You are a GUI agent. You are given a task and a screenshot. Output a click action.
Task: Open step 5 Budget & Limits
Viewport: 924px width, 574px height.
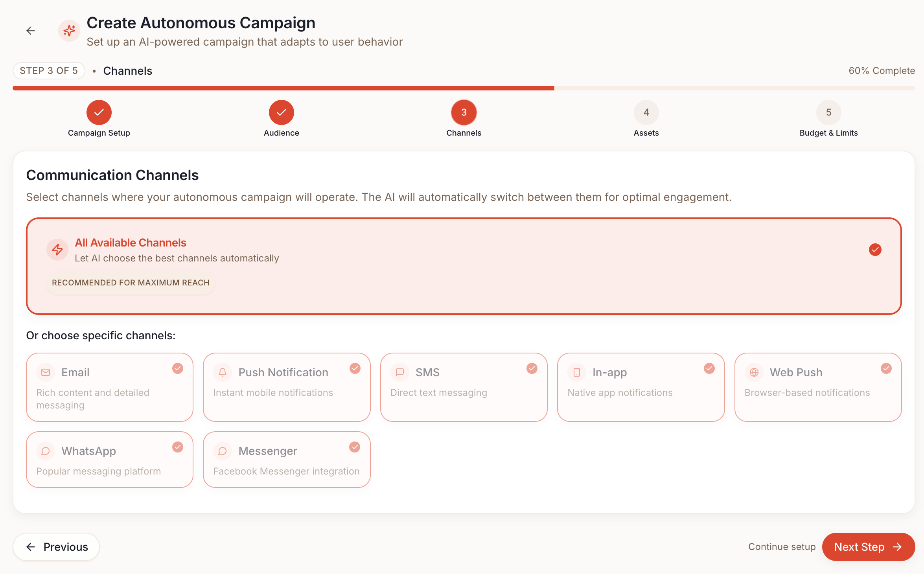pos(829,112)
